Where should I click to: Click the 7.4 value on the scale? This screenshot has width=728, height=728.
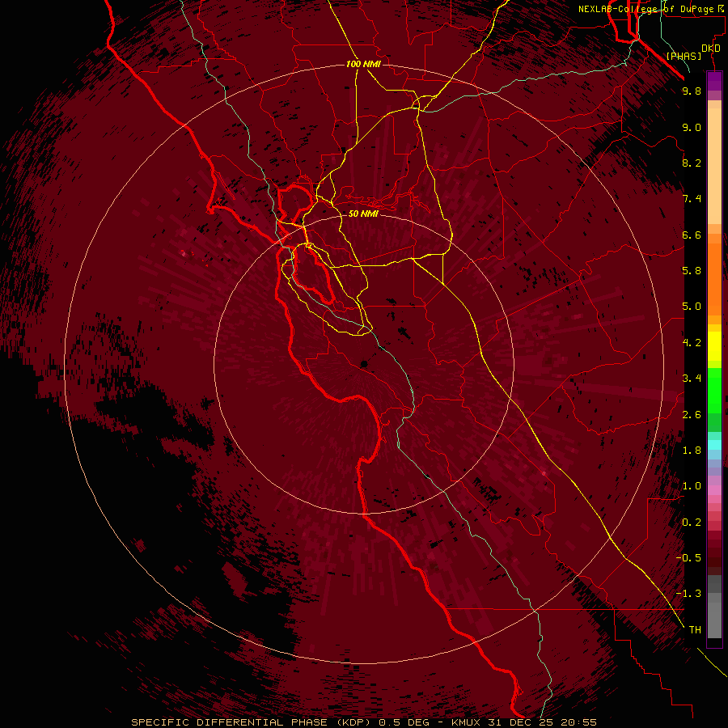692,199
